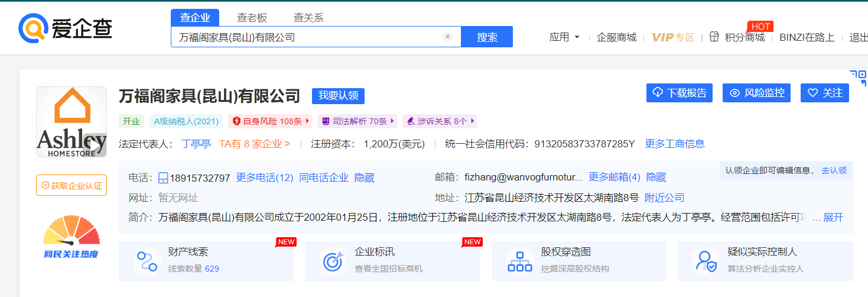Image resolution: width=868 pixels, height=297 pixels.
Task: Click the 下载报告 button
Action: click(680, 93)
